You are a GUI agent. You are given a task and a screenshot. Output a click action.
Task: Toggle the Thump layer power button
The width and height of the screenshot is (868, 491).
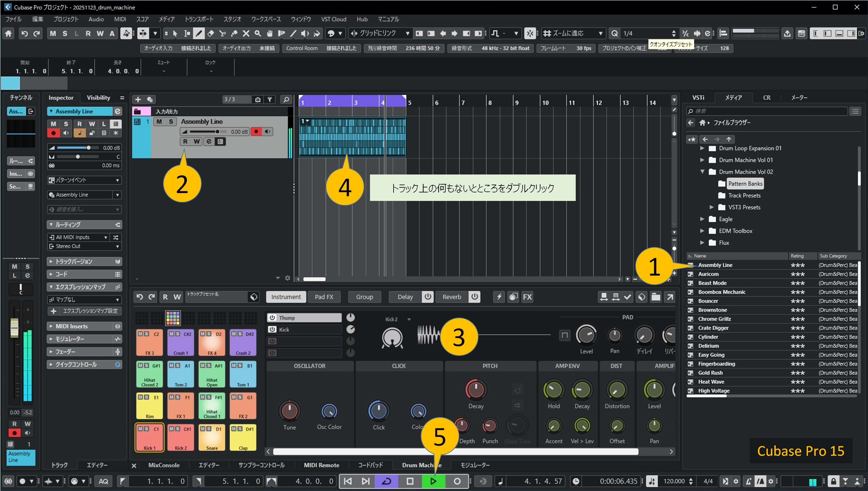272,318
